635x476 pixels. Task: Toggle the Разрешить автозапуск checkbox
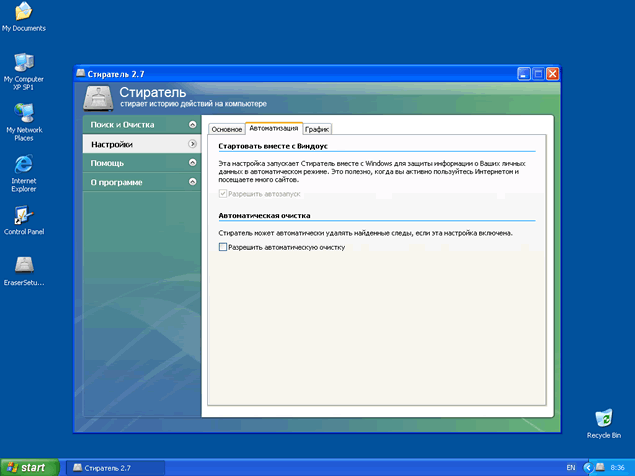point(223,193)
